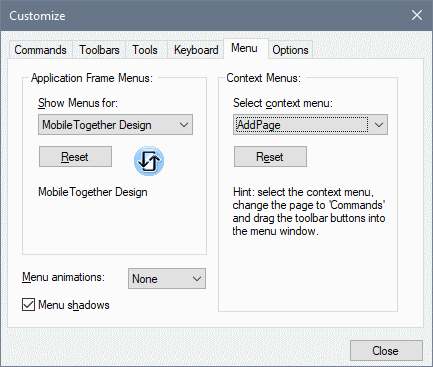433x367 pixels.
Task: Click the Menu animations label
Action: point(63,277)
